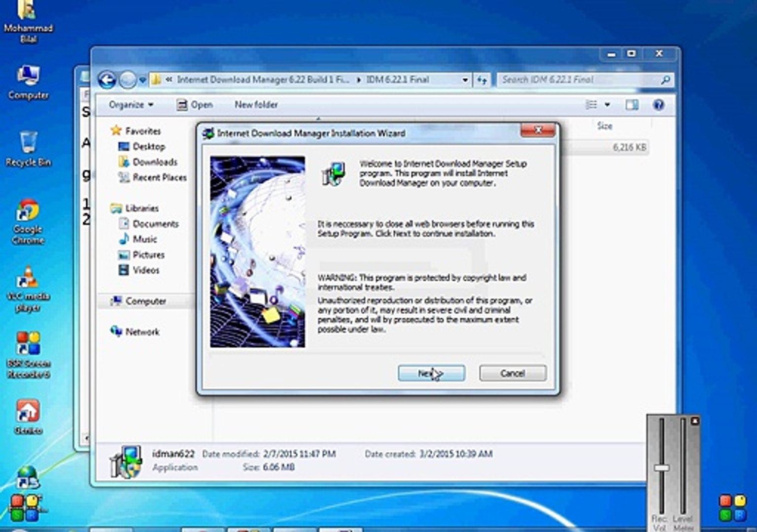
Task: Click Open in the Explorer toolbar
Action: click(x=195, y=104)
